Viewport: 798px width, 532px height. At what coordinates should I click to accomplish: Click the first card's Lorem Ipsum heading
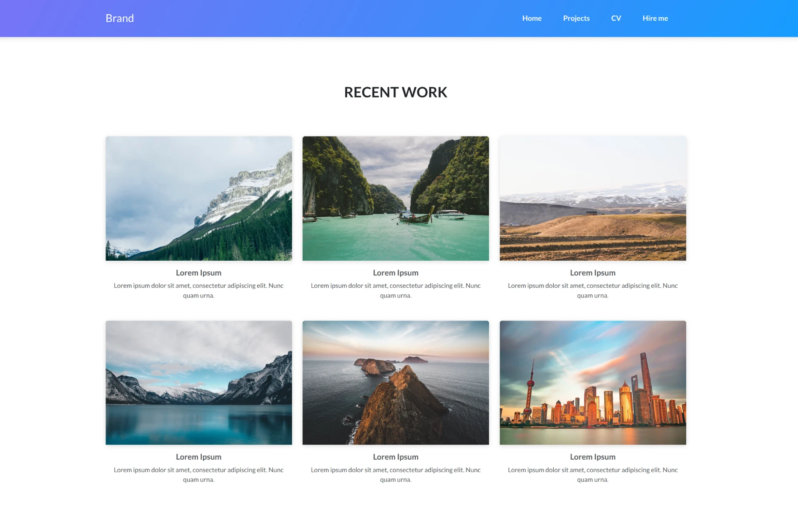[199, 273]
